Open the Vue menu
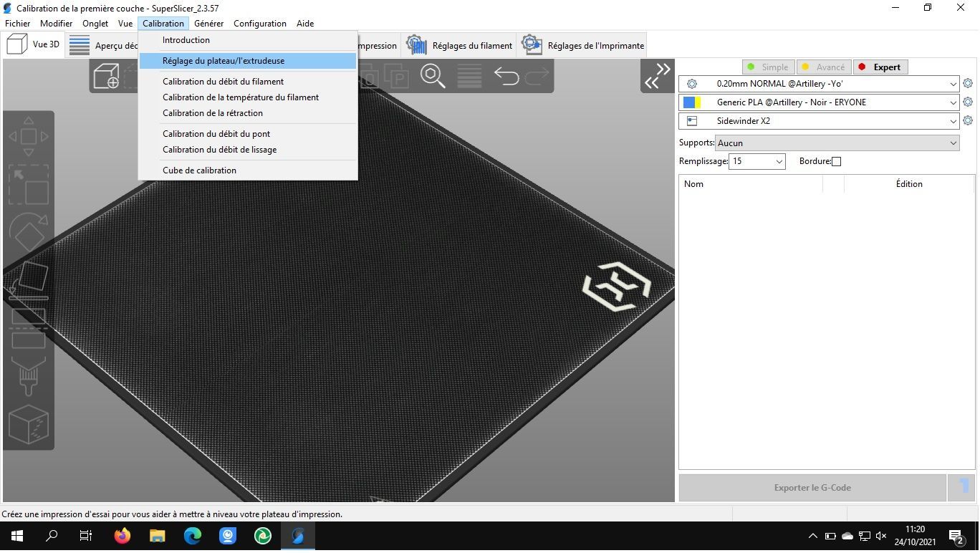The height and width of the screenshot is (553, 980). 125,24
